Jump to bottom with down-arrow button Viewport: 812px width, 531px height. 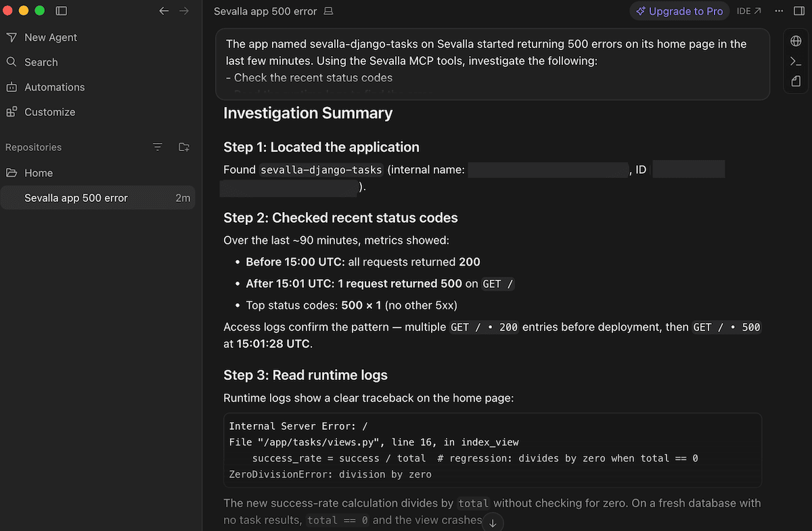pyautogui.click(x=493, y=523)
